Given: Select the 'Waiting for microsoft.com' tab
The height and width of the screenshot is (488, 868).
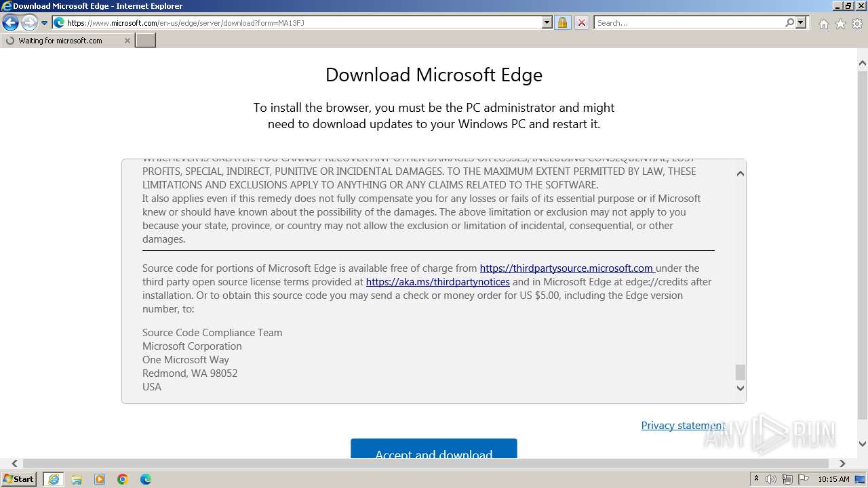Looking at the screenshot, I should [x=67, y=41].
